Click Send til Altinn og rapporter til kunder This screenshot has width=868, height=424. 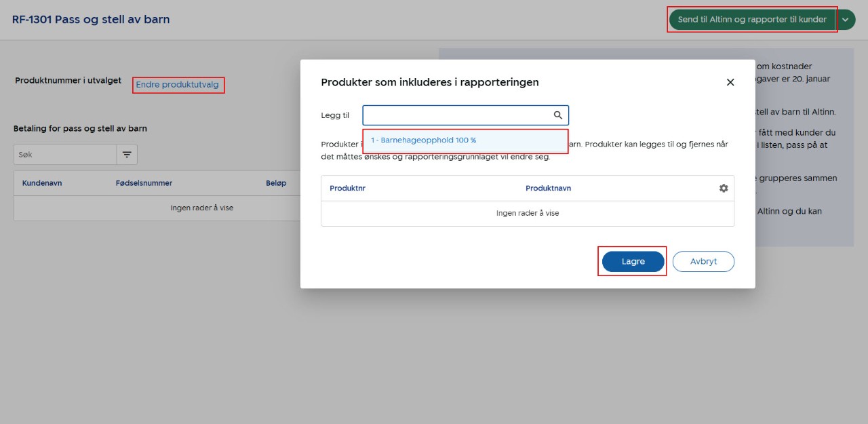point(752,20)
